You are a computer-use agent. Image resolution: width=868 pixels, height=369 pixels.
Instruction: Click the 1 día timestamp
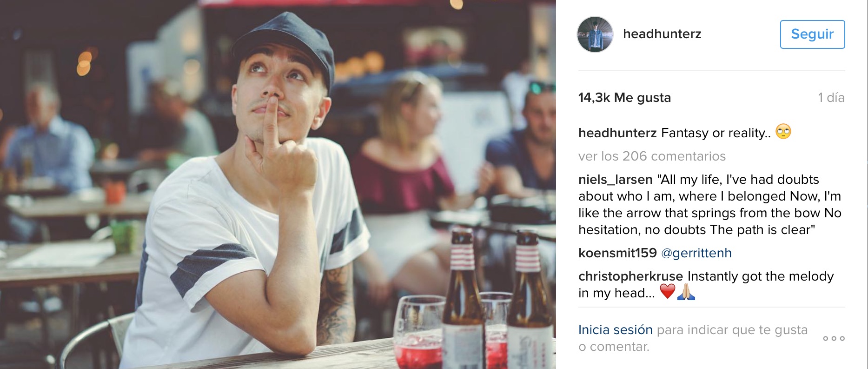point(831,98)
